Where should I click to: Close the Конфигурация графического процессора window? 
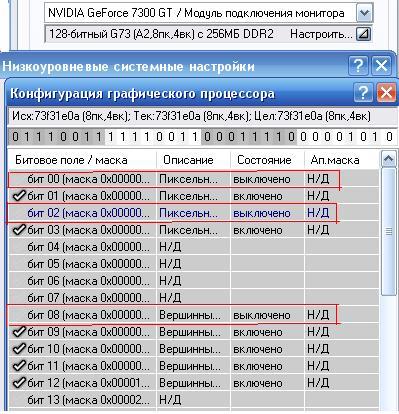point(386,93)
